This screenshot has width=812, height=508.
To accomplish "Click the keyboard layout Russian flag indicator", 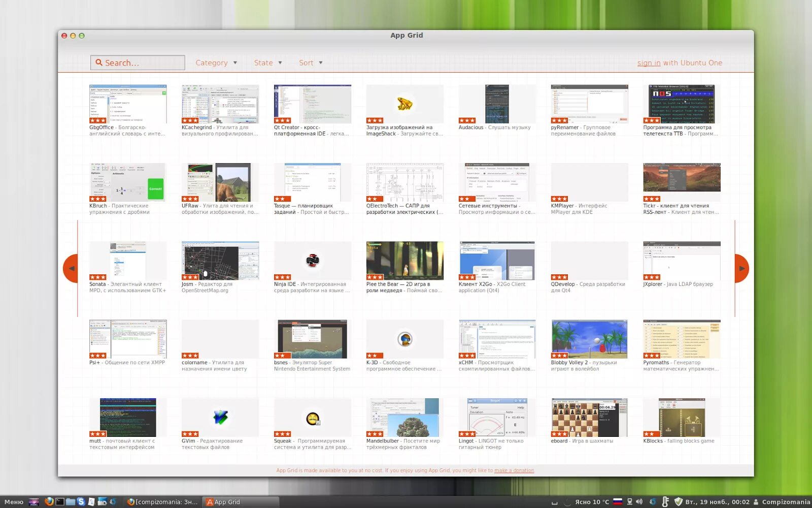I will tap(618, 502).
